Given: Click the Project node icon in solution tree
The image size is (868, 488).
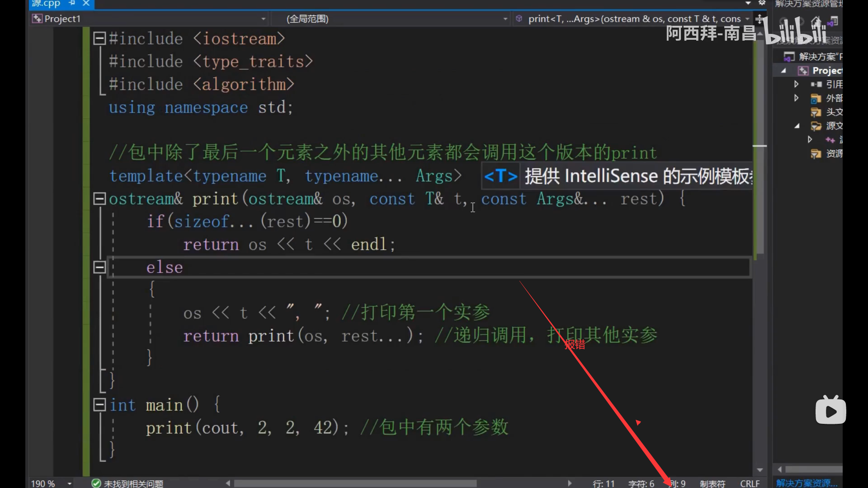Looking at the screenshot, I should click(803, 70).
